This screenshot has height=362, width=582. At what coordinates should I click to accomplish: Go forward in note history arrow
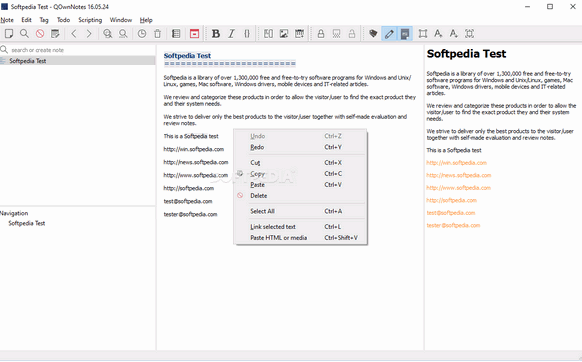(89, 34)
